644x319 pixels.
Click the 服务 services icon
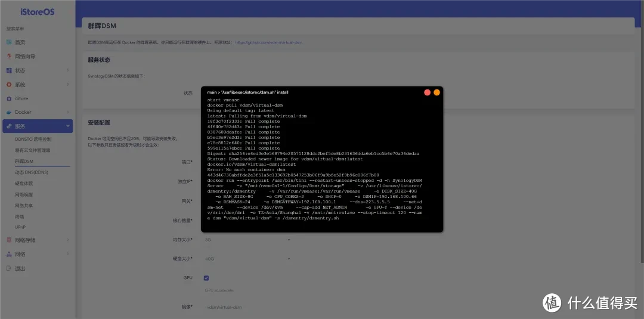(x=9, y=126)
